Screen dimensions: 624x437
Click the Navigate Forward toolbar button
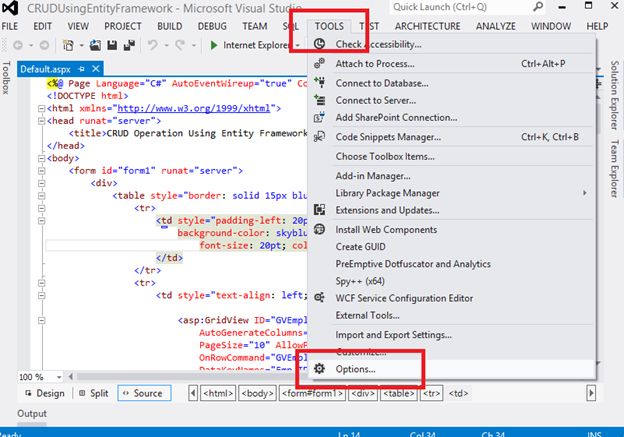pos(44,45)
